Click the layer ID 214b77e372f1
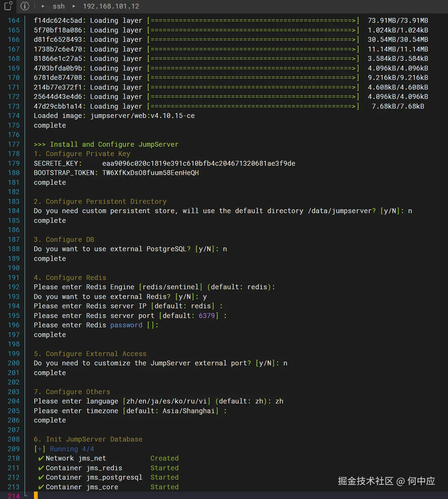Screen dimensions: 448x499 (x=58, y=87)
